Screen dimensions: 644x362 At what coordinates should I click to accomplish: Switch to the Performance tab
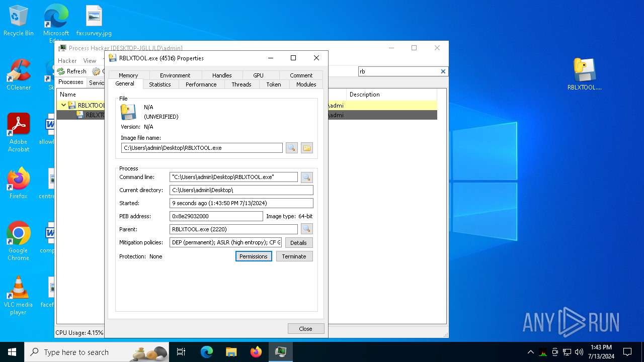(x=201, y=84)
